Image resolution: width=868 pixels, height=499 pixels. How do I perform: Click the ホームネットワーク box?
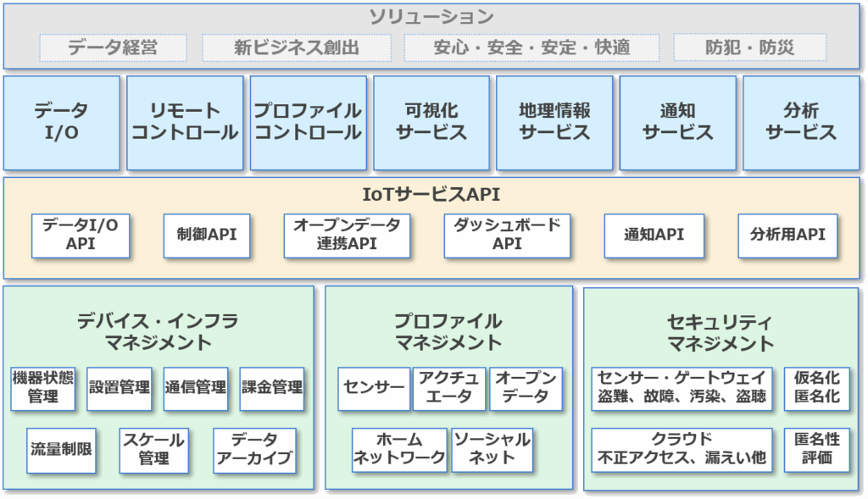399,449
